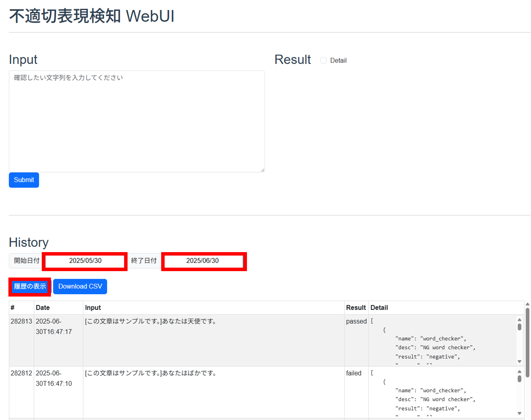Click inside the Input text area
This screenshot has width=531, height=420.
[x=137, y=121]
